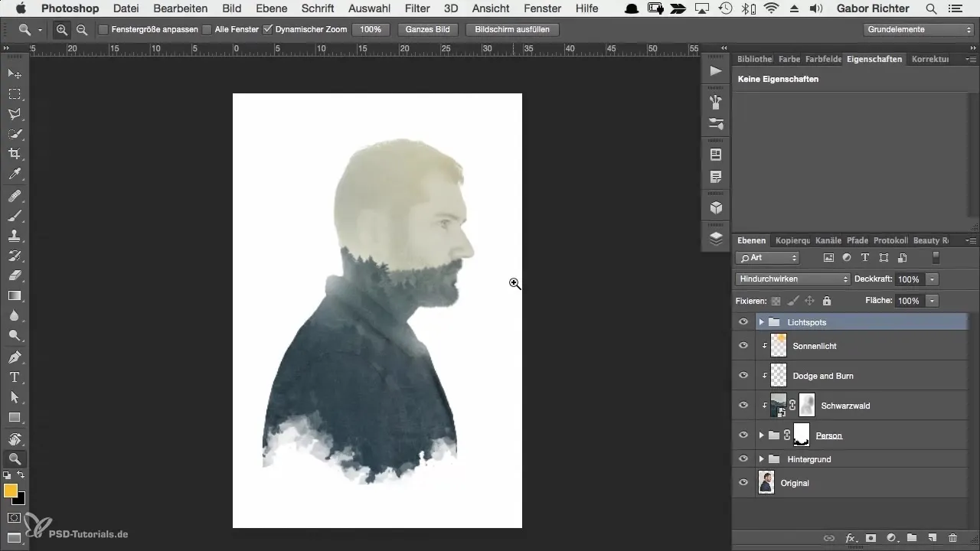Hide the Original layer

pos(743,483)
